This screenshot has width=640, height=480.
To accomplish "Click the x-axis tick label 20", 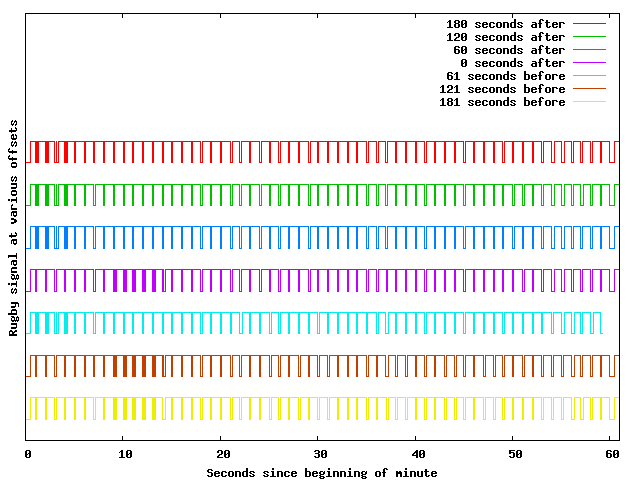I will (221, 453).
